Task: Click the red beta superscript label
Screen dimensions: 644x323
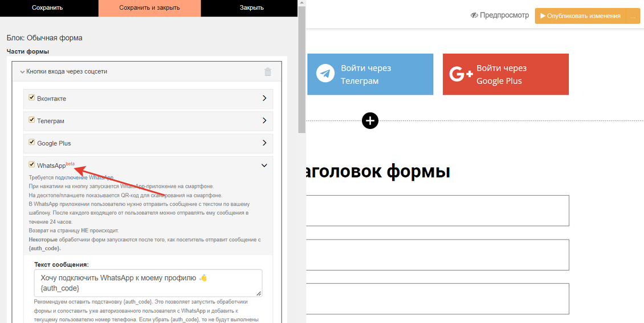Action: point(70,163)
